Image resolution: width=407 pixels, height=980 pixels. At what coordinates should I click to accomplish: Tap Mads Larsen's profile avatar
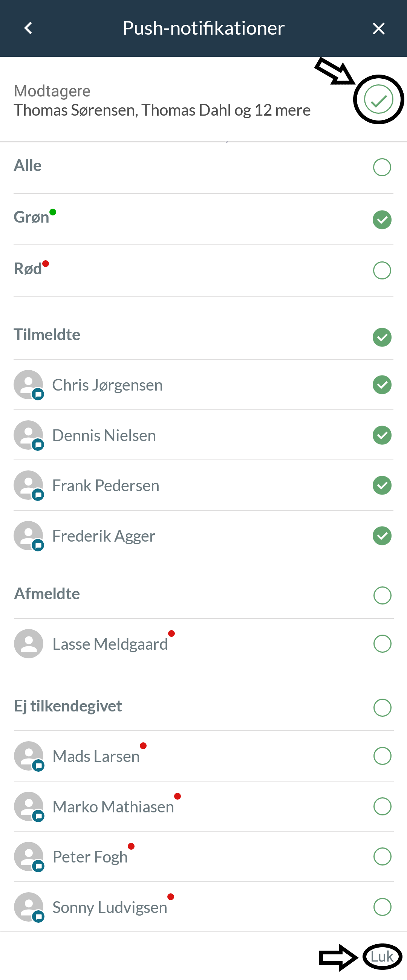[x=29, y=756]
